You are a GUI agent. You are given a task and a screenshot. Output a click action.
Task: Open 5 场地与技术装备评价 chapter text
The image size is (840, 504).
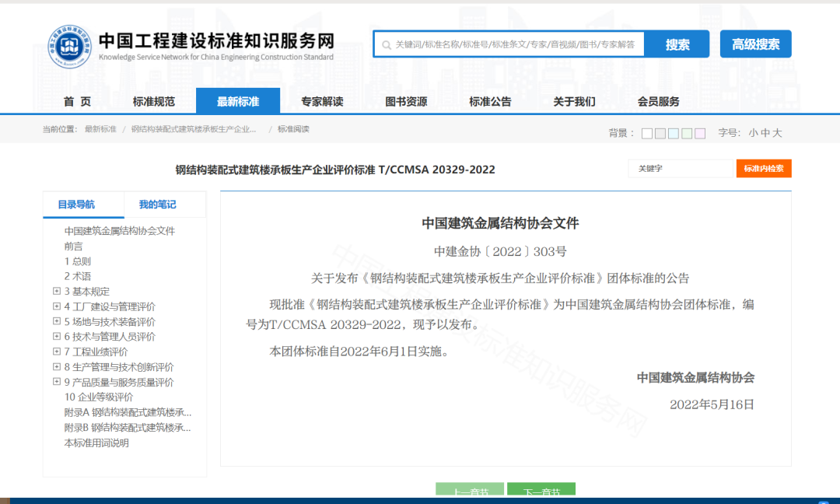click(110, 322)
